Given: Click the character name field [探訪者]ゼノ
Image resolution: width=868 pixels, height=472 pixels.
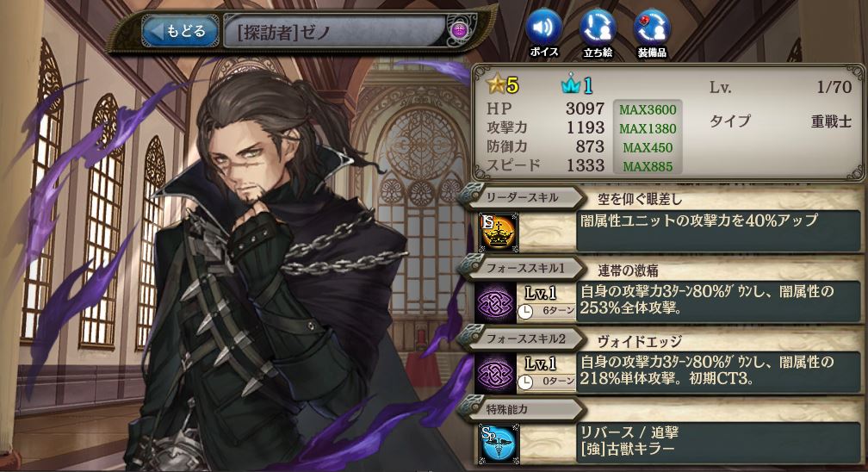Looking at the screenshot, I should pyautogui.click(x=335, y=32).
